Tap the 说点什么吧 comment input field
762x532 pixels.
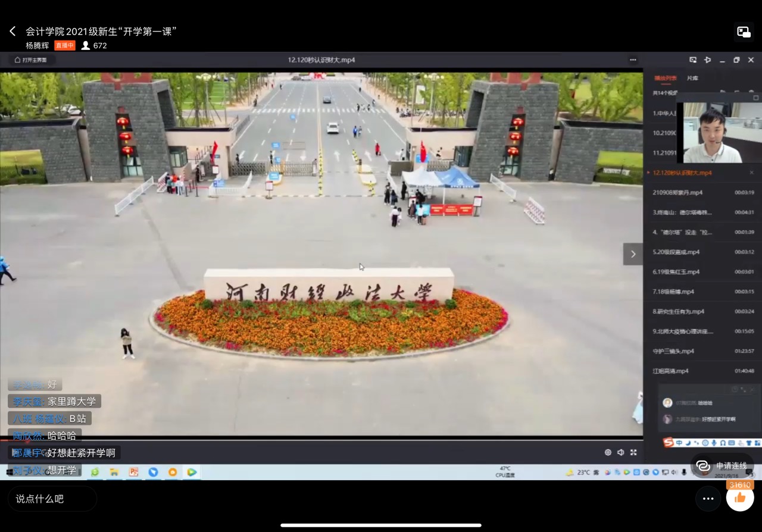[52, 499]
